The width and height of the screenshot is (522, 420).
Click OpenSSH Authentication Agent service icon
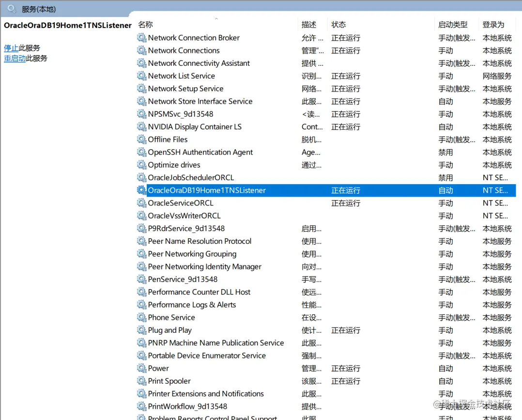[x=141, y=152]
